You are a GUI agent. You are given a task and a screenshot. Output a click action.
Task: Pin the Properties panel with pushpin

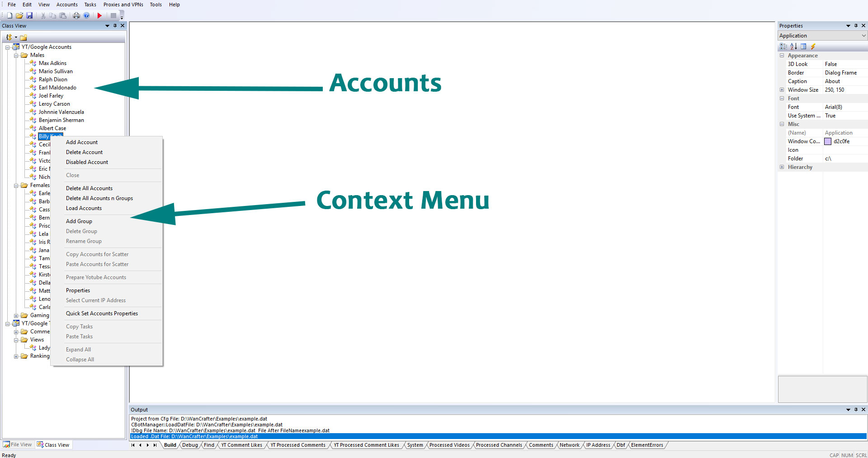pyautogui.click(x=856, y=26)
